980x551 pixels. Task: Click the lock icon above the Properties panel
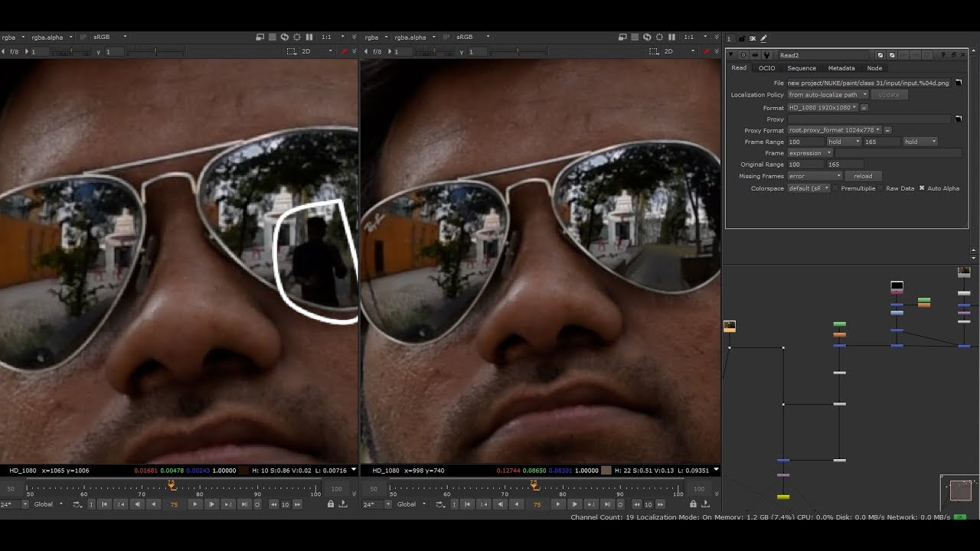tap(742, 38)
